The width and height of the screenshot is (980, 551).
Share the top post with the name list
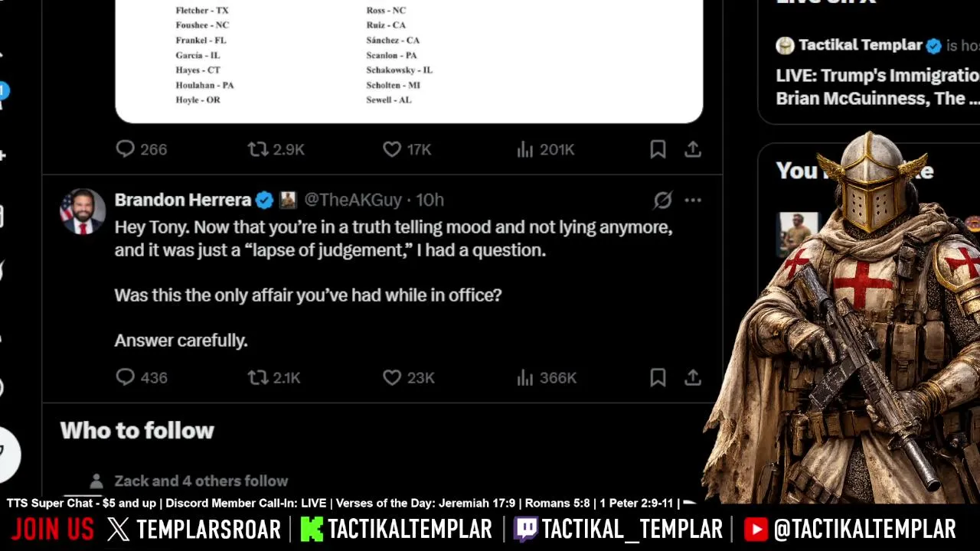click(x=693, y=149)
